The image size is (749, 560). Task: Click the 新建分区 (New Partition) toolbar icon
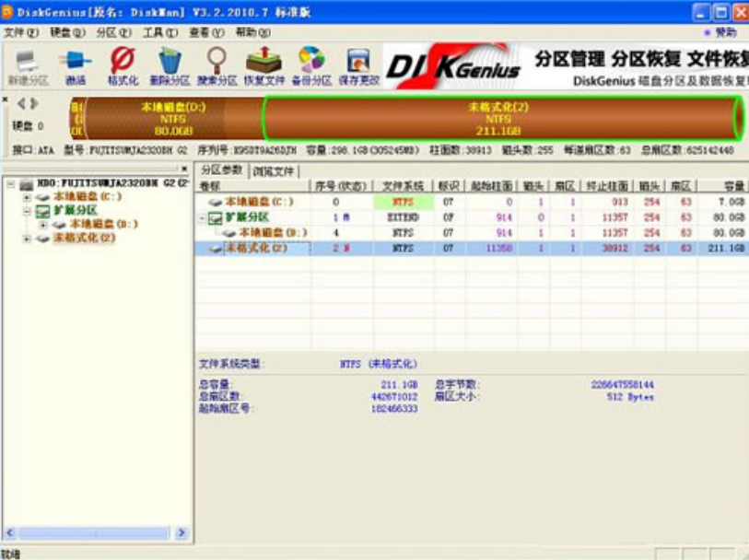tap(26, 66)
